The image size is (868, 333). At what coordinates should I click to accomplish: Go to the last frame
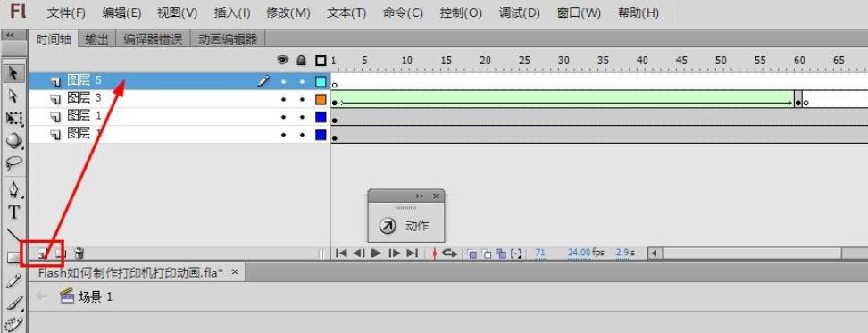pyautogui.click(x=412, y=254)
